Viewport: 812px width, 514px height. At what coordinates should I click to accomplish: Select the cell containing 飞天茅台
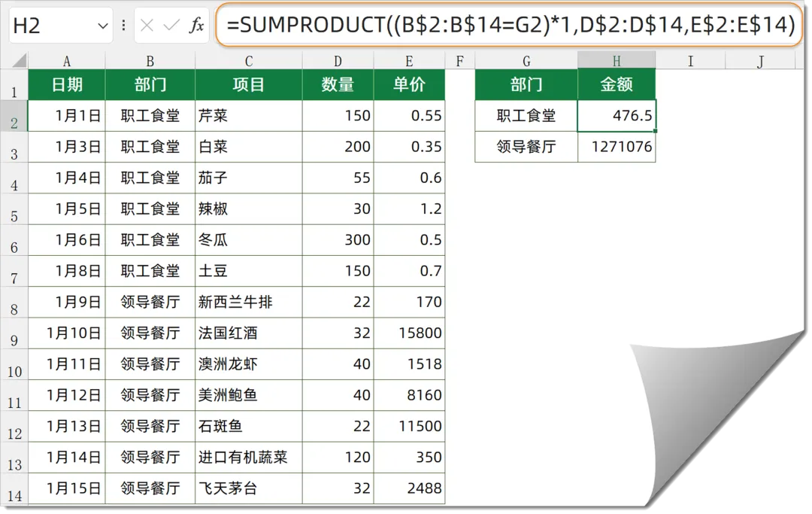248,488
